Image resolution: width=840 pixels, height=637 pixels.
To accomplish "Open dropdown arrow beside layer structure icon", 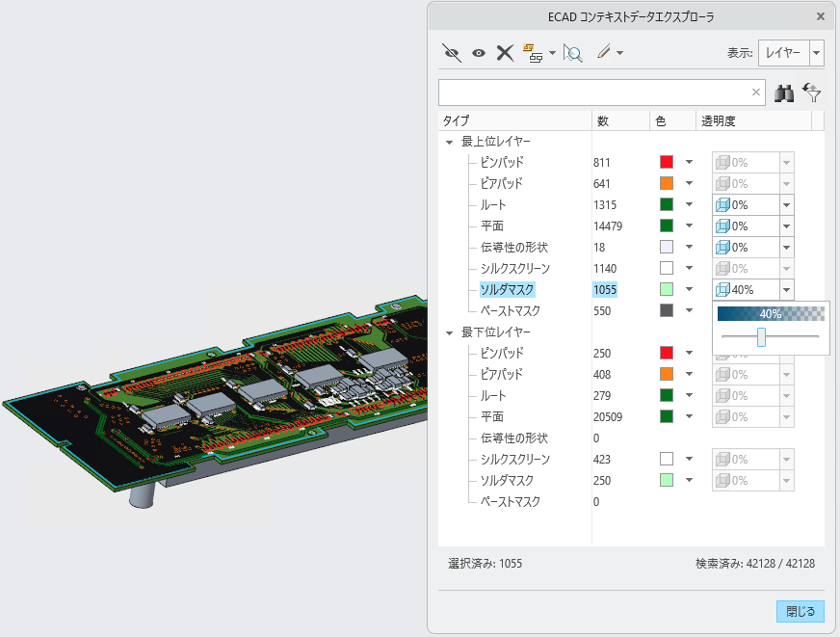I will (x=552, y=53).
